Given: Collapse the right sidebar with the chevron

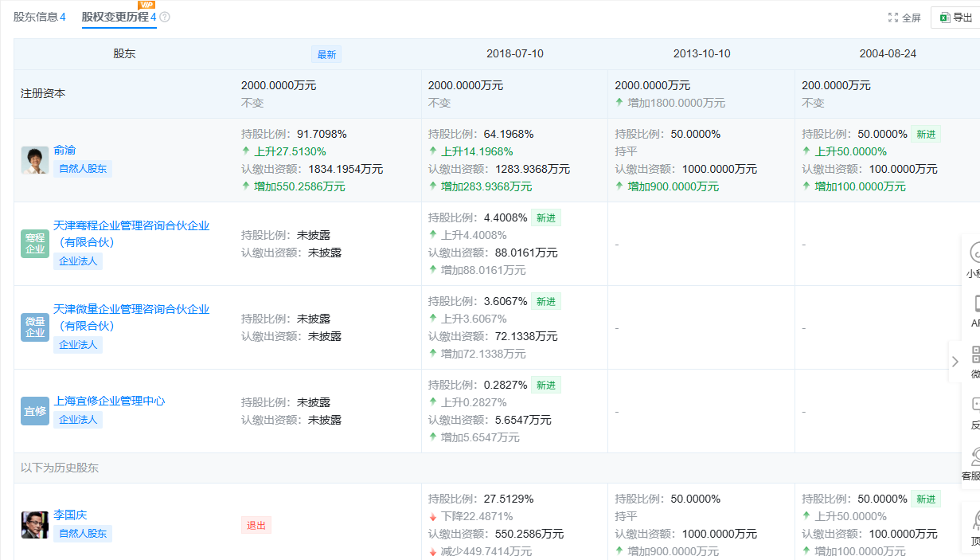Looking at the screenshot, I should click(955, 361).
